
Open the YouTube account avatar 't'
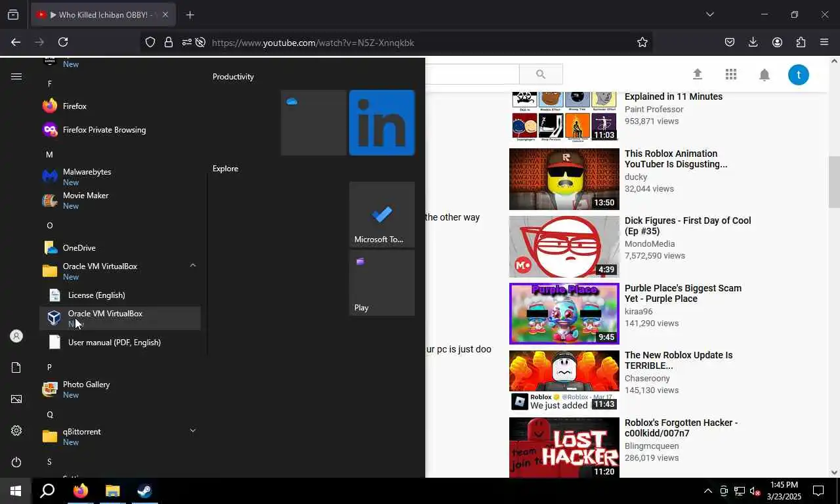(x=799, y=74)
